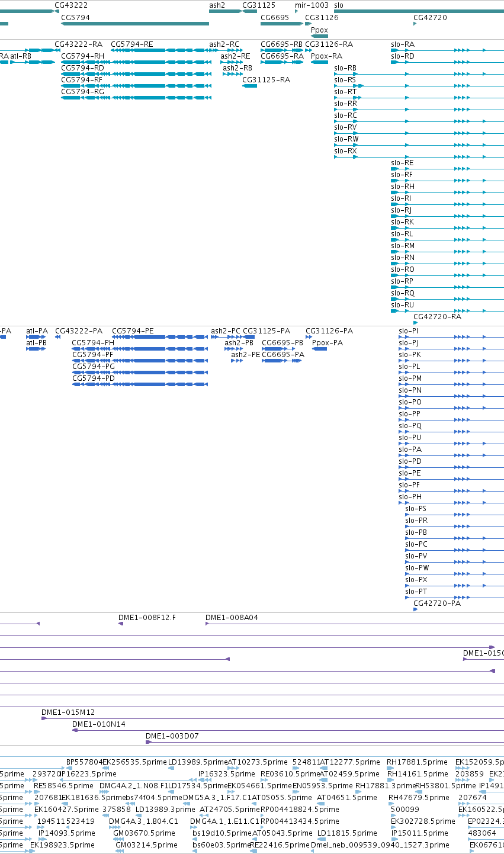Click the mir-1003 gene label
Viewport: 504px width, 854px height.
312,5
